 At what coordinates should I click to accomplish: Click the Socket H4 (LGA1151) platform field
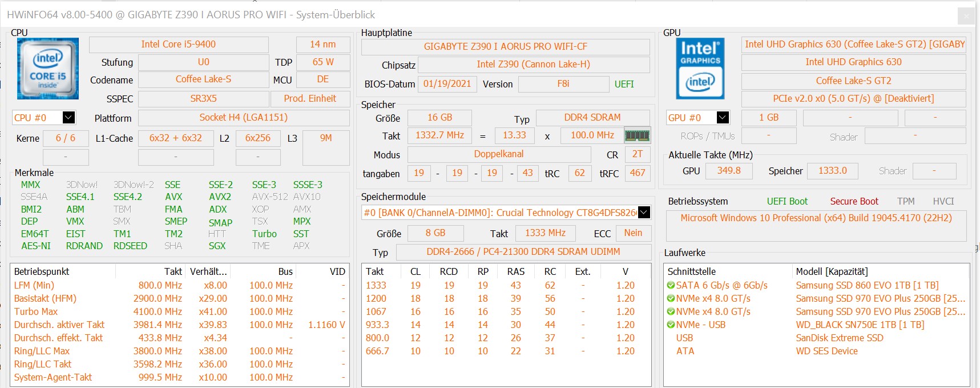pos(244,118)
